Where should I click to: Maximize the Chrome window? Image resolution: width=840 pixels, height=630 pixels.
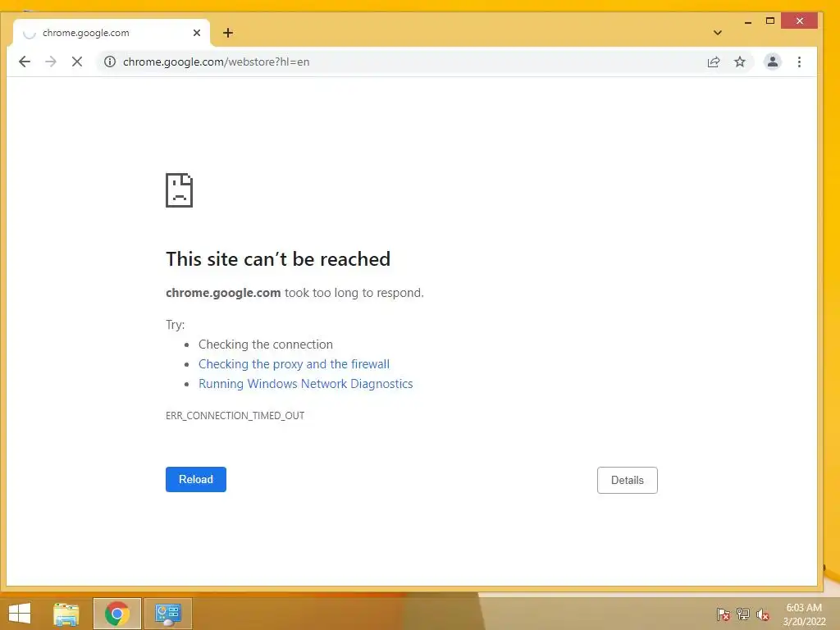click(770, 21)
